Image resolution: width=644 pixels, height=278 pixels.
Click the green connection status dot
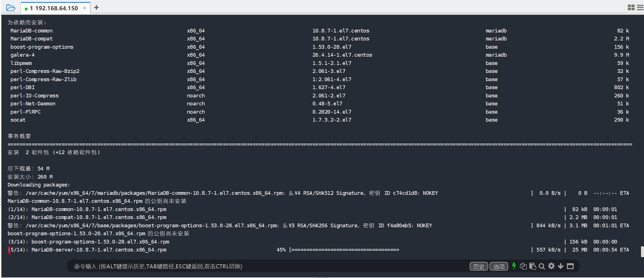pyautogui.click(x=26, y=9)
